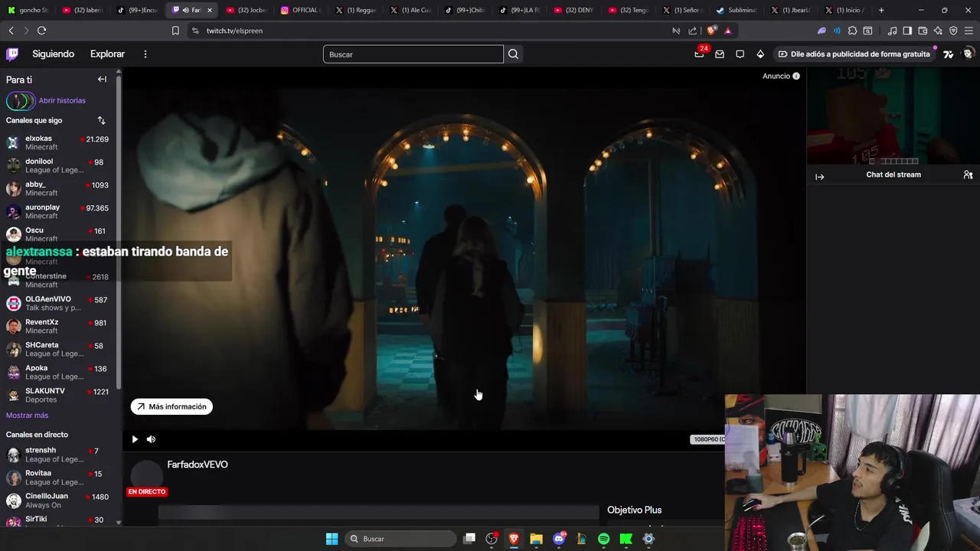Open the FarfadoxVEVO channel name
The image size is (980, 551).
[x=198, y=465]
